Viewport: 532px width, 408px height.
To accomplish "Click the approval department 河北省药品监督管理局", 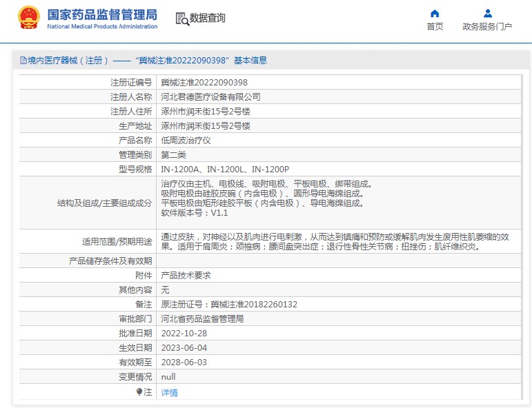I will tap(202, 318).
